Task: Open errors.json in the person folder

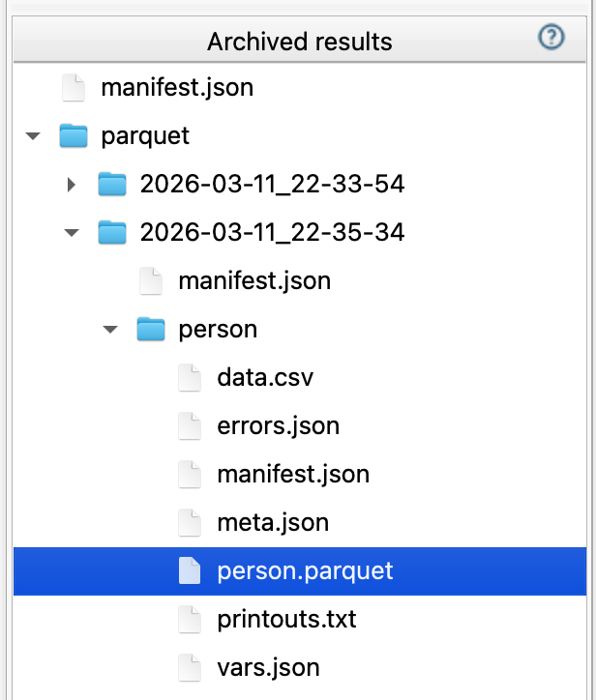Action: [x=278, y=425]
